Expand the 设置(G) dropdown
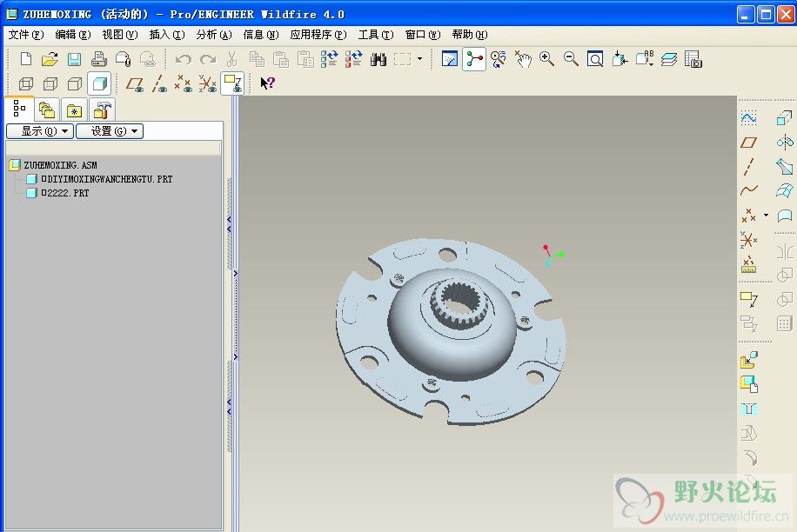Image resolution: width=797 pixels, height=532 pixels. pos(110,131)
